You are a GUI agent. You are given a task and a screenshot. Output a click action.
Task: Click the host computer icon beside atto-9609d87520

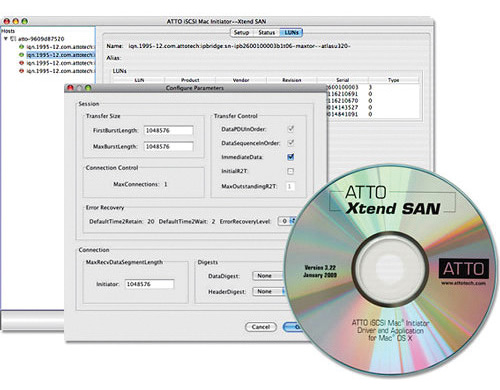(x=13, y=39)
